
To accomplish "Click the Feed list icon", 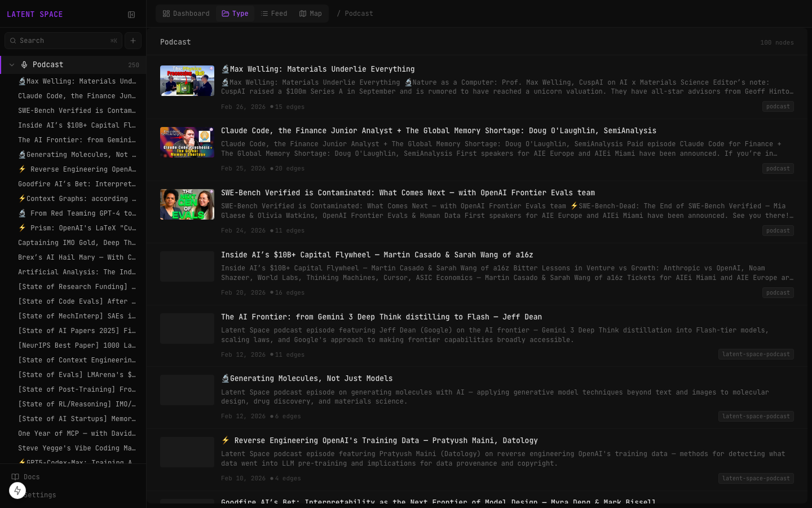I will coord(264,14).
